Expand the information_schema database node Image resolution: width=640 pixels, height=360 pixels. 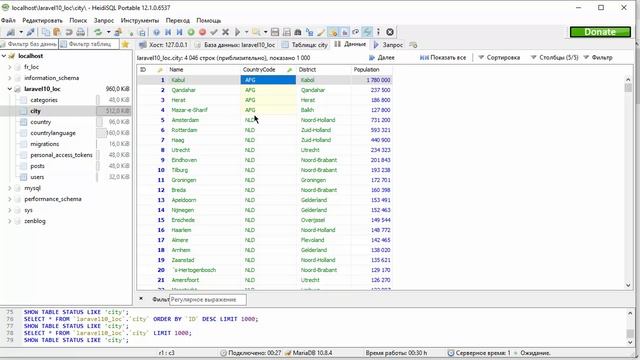tap(10, 78)
